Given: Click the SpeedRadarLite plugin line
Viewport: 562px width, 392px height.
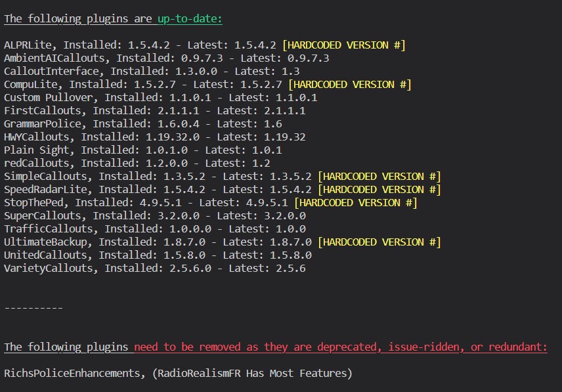Looking at the screenshot, I should point(158,190).
